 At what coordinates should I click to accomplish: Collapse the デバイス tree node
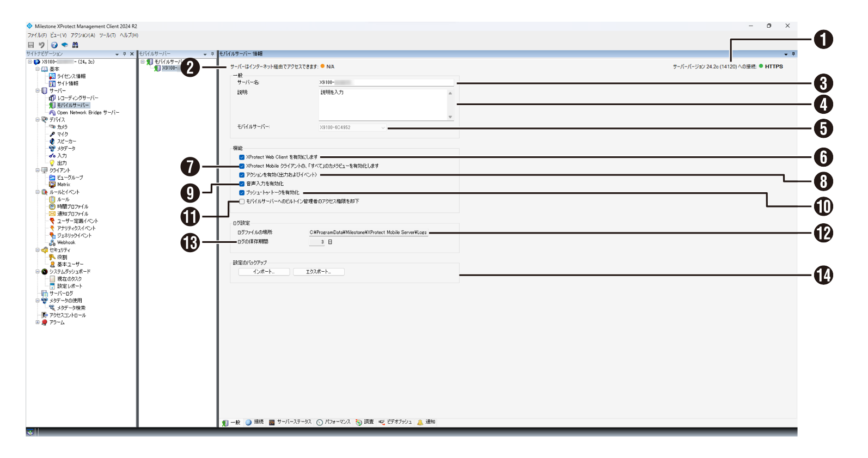(38, 120)
